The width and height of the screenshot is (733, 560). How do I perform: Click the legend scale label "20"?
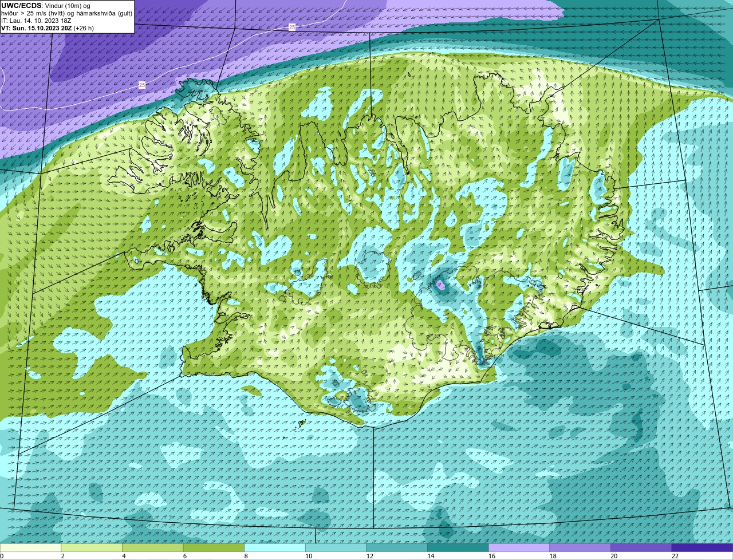point(614,556)
